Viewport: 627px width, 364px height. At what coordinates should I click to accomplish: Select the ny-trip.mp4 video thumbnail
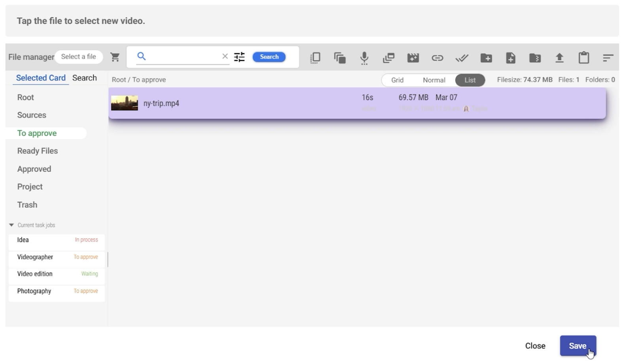coord(125,103)
